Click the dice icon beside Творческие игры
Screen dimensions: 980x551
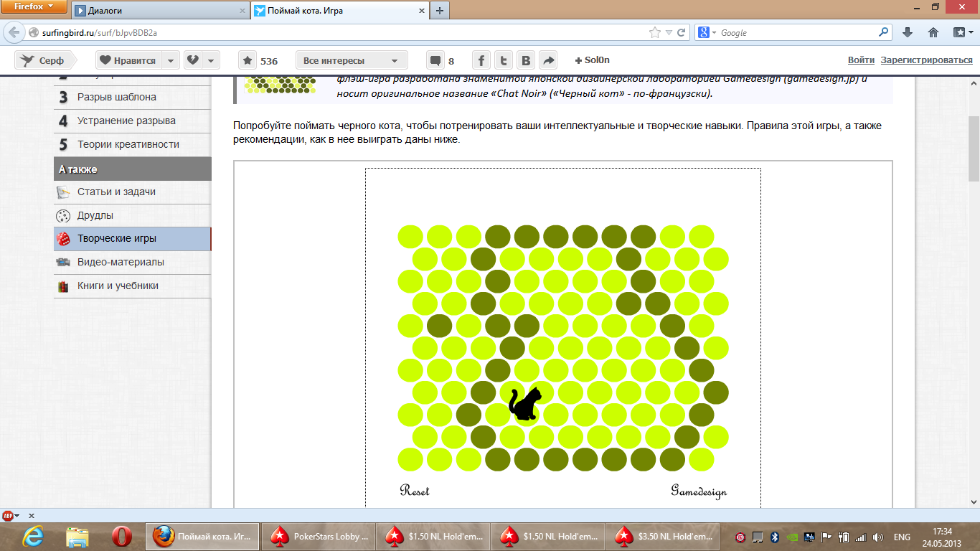[x=63, y=239]
